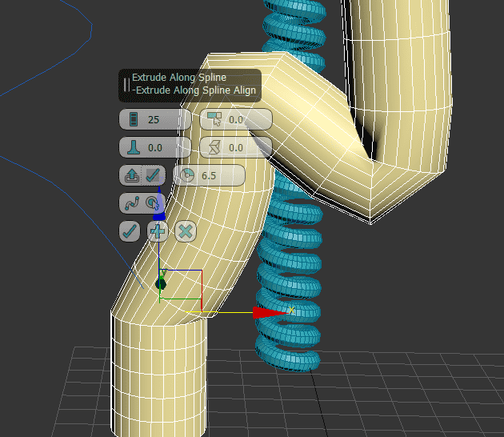Image resolution: width=504 pixels, height=437 pixels.
Task: Toggle the Extrude Along Spline Align checkbox
Action: point(153,175)
